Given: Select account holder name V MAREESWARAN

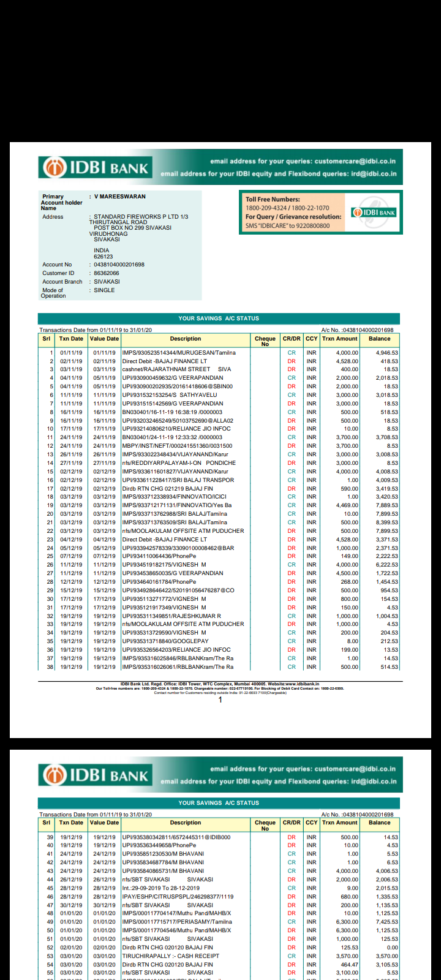Looking at the screenshot, I should click(x=120, y=197).
